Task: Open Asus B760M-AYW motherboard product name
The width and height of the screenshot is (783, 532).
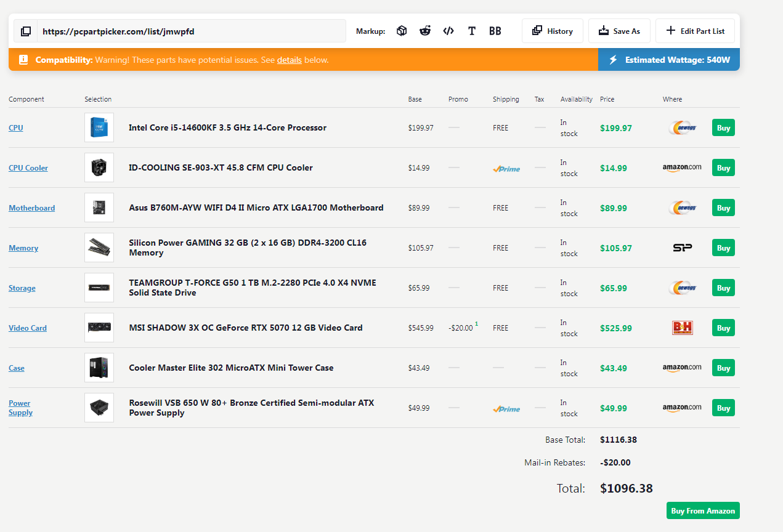Action: pyautogui.click(x=256, y=208)
